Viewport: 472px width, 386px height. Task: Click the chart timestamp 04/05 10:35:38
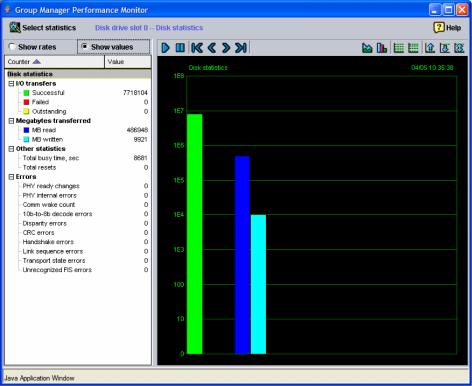[x=432, y=68]
